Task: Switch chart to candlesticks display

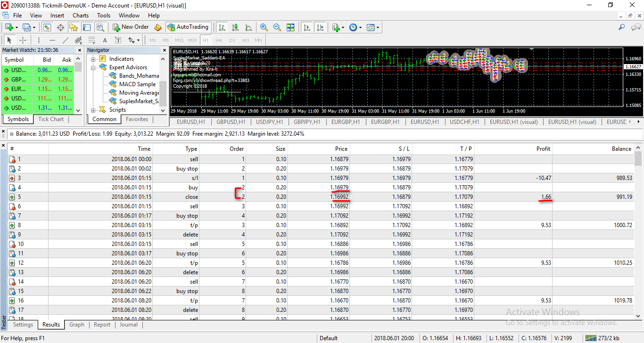Action: pos(235,27)
